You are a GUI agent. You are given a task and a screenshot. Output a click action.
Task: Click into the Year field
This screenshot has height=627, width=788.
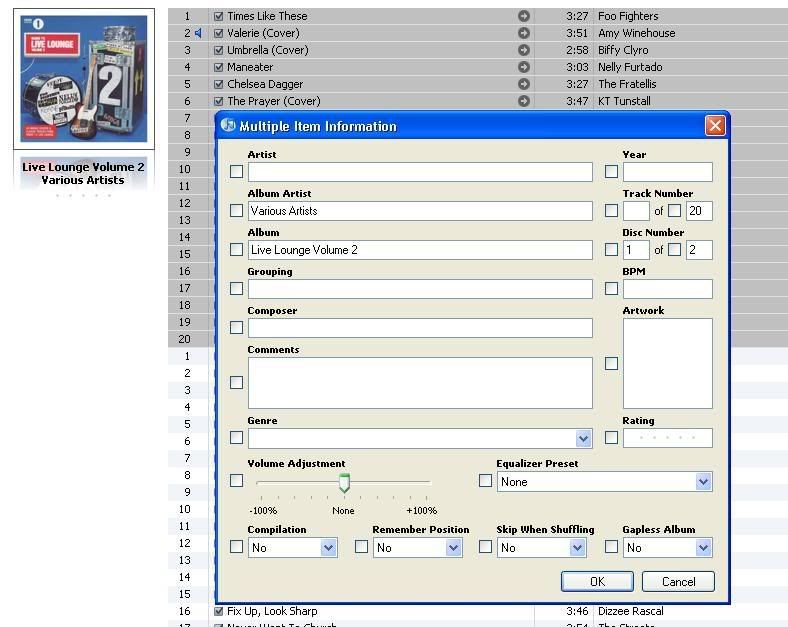(x=667, y=172)
